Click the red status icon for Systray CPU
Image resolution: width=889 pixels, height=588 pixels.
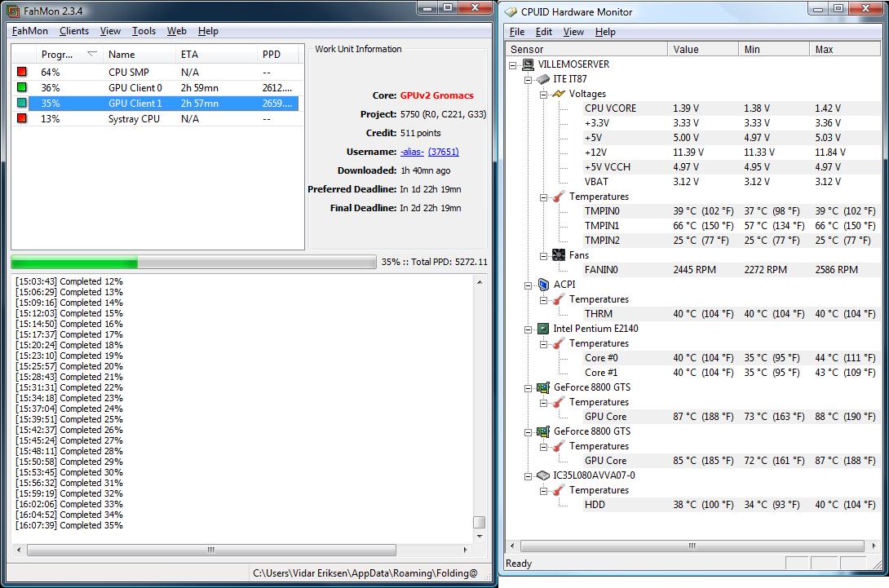pos(21,118)
